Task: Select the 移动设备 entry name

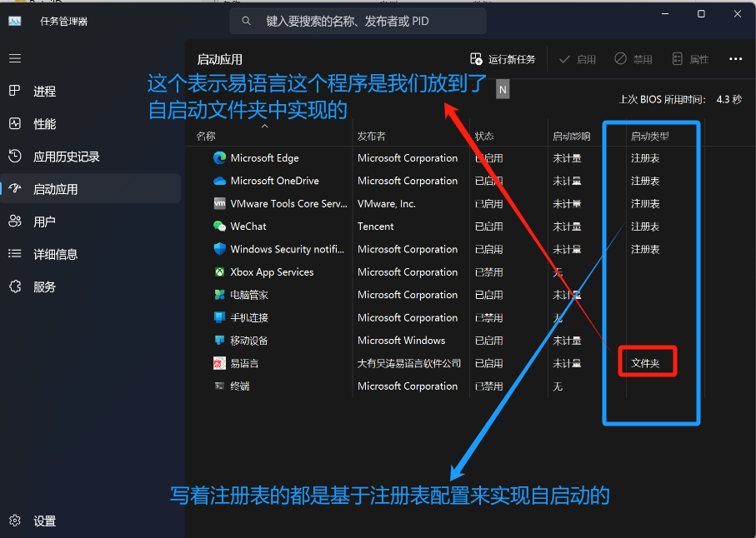Action: (x=249, y=341)
